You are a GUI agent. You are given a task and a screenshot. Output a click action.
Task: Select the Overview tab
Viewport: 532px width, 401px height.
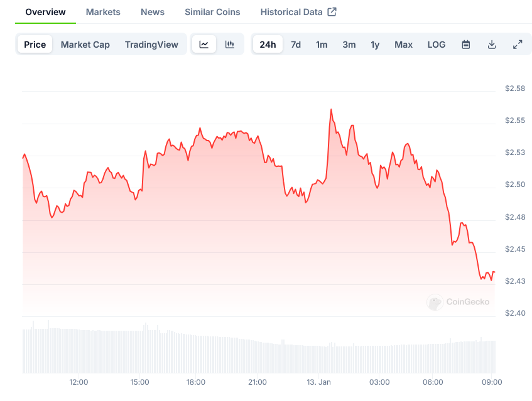point(45,12)
